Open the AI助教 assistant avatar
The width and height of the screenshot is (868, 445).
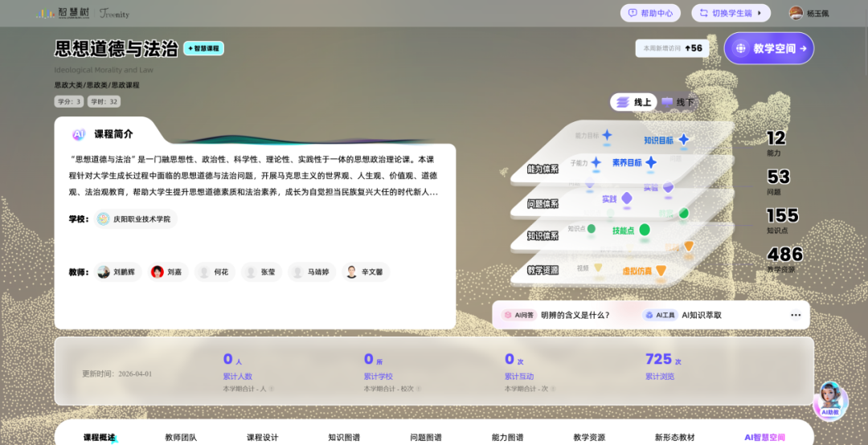(x=829, y=401)
